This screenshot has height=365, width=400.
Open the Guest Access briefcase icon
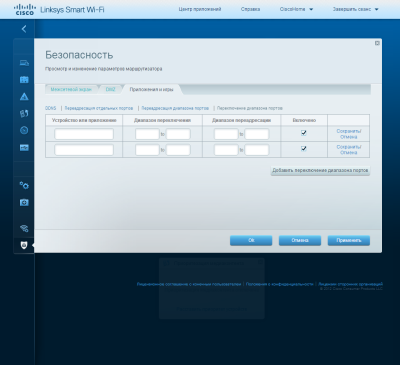pos(24,80)
